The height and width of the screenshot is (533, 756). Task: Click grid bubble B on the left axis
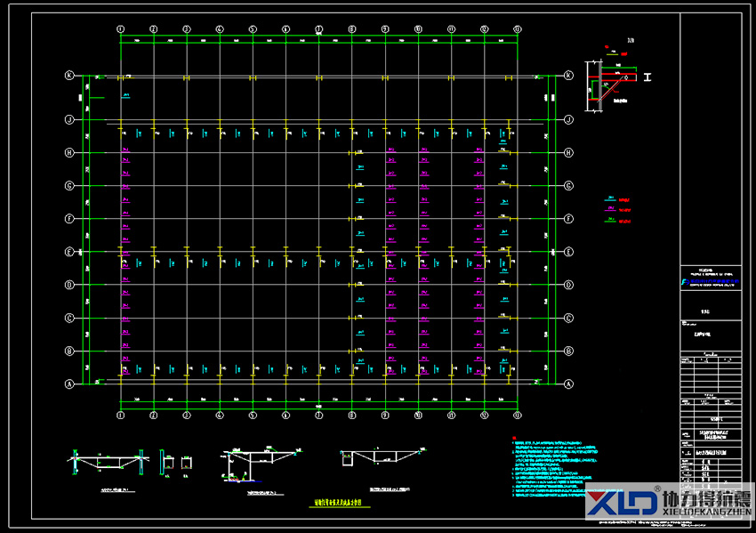[69, 351]
